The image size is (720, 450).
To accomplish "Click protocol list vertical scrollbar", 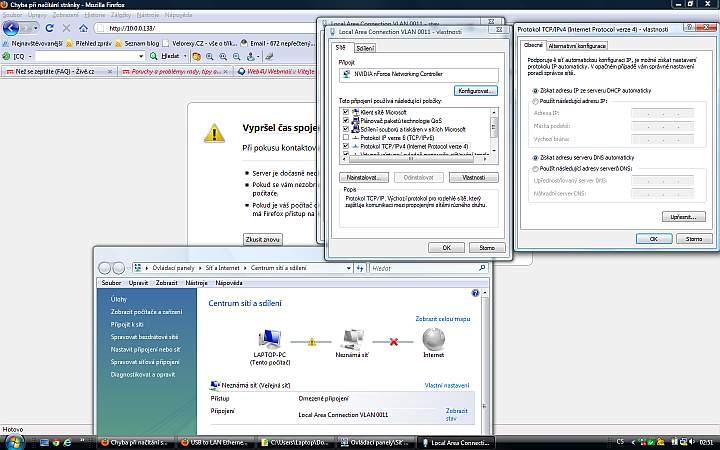I will [494, 131].
